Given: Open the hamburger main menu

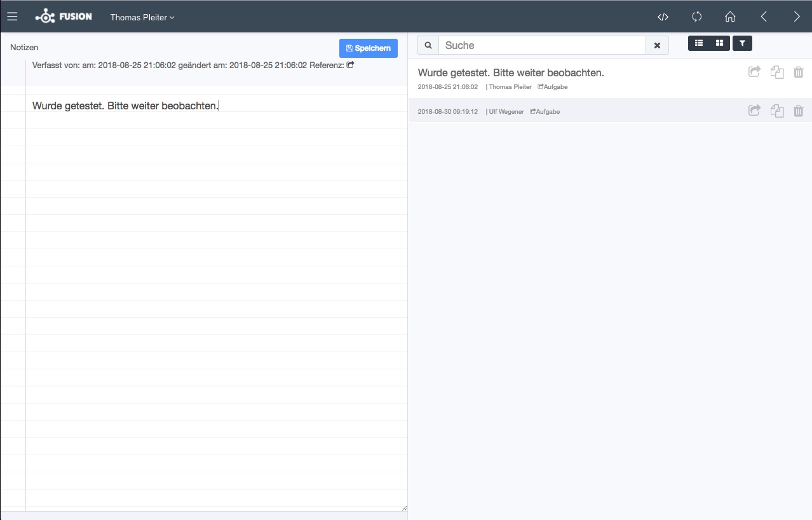Looking at the screenshot, I should coord(12,17).
